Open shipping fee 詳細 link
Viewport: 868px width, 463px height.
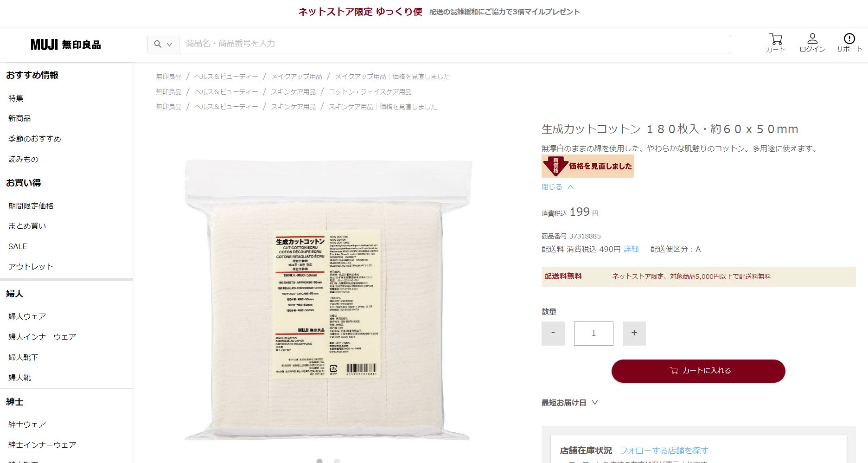pos(631,249)
